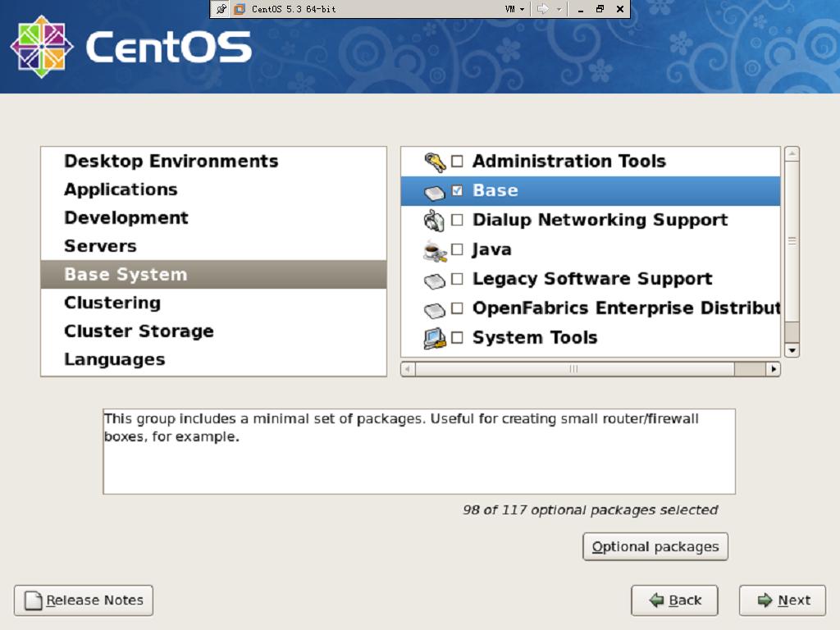
Task: Click the package list scroll-up arrow
Action: 792,153
